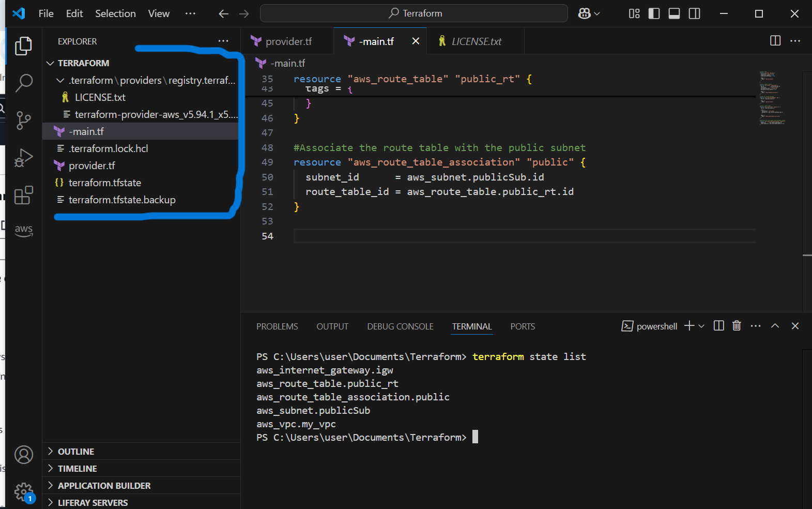Toggle the Primary Side Bar

pos(654,13)
